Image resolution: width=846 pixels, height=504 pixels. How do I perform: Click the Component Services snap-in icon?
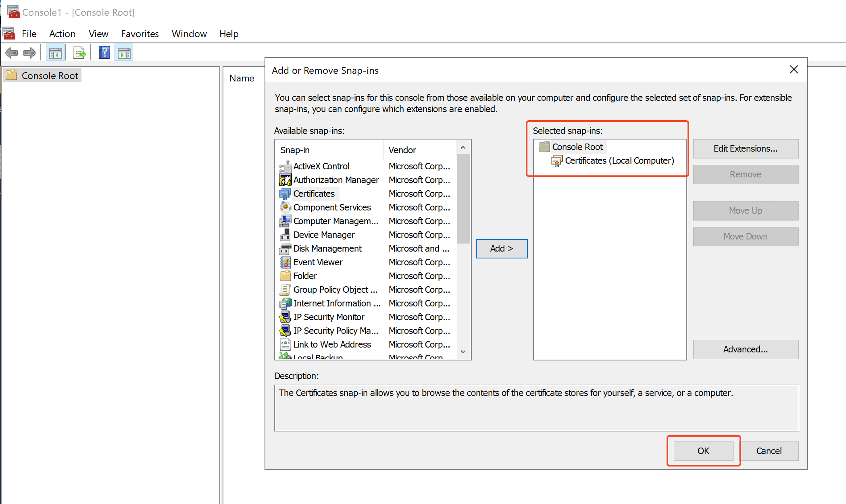pyautogui.click(x=285, y=207)
